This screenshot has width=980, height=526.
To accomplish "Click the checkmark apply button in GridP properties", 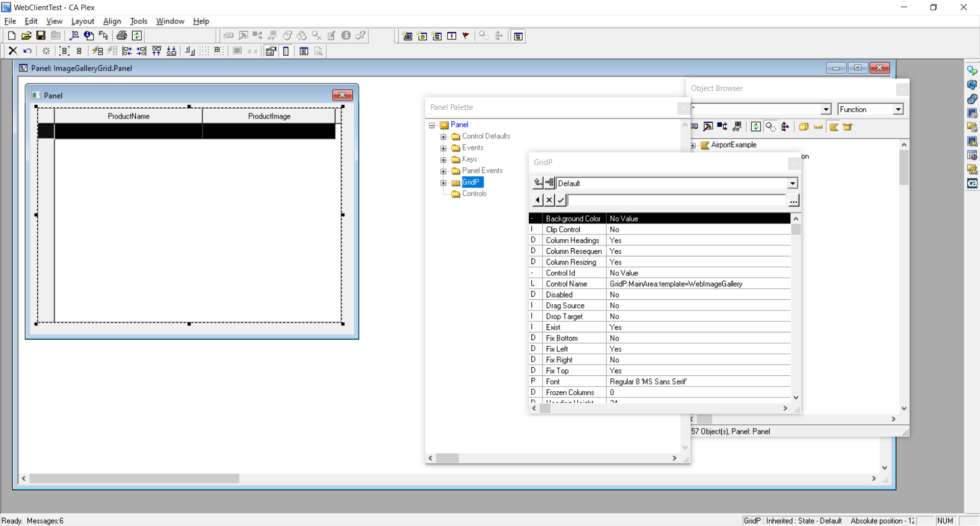I will 561,200.
